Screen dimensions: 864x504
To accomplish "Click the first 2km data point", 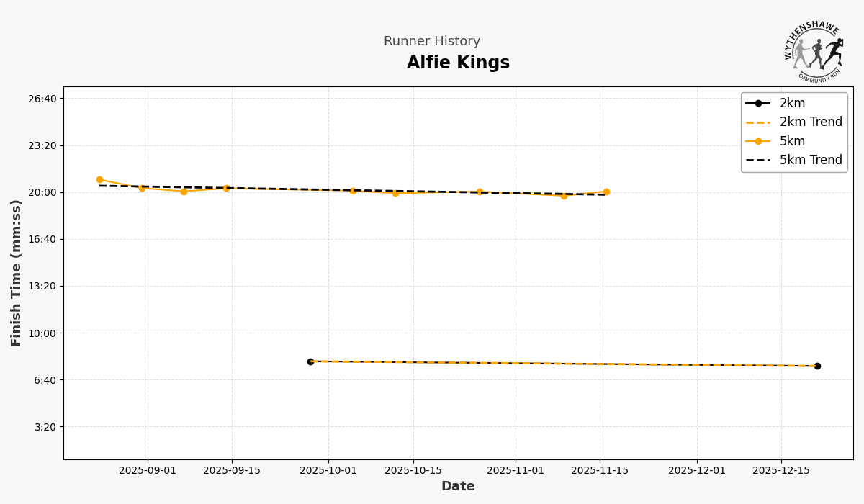I will click(310, 361).
